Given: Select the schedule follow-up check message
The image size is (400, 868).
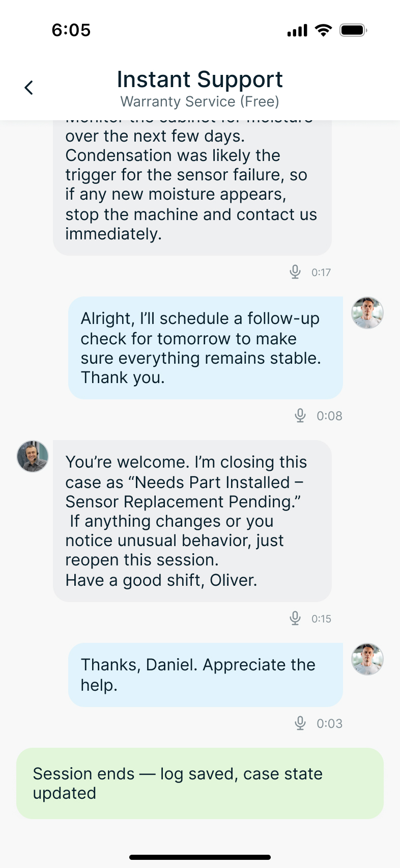Looking at the screenshot, I should tap(206, 348).
